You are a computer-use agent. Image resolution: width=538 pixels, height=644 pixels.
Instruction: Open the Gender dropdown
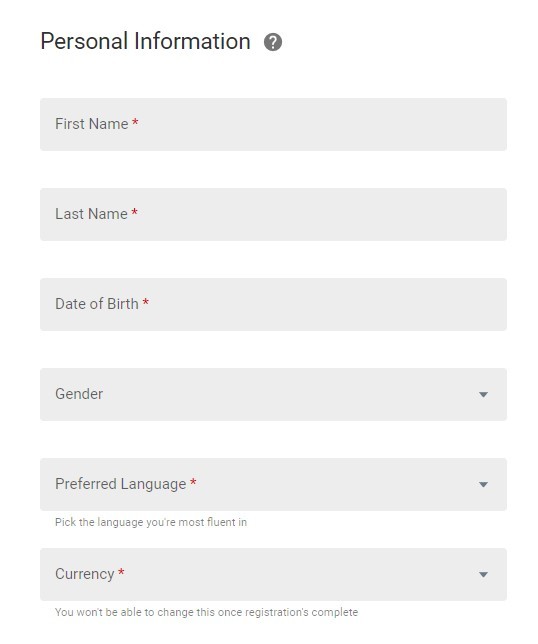pos(273,394)
